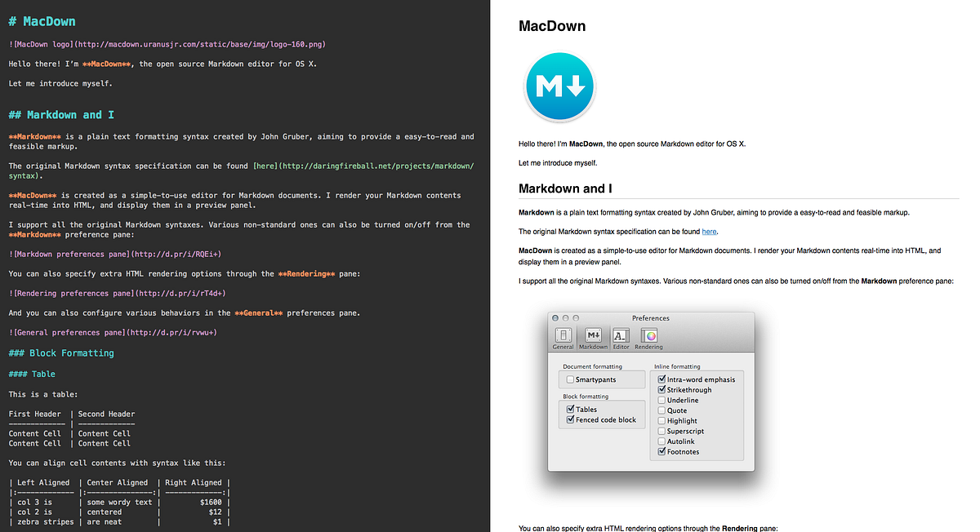Disable Intra-word emphasis
Viewport: 980px width, 532px height.
click(661, 379)
